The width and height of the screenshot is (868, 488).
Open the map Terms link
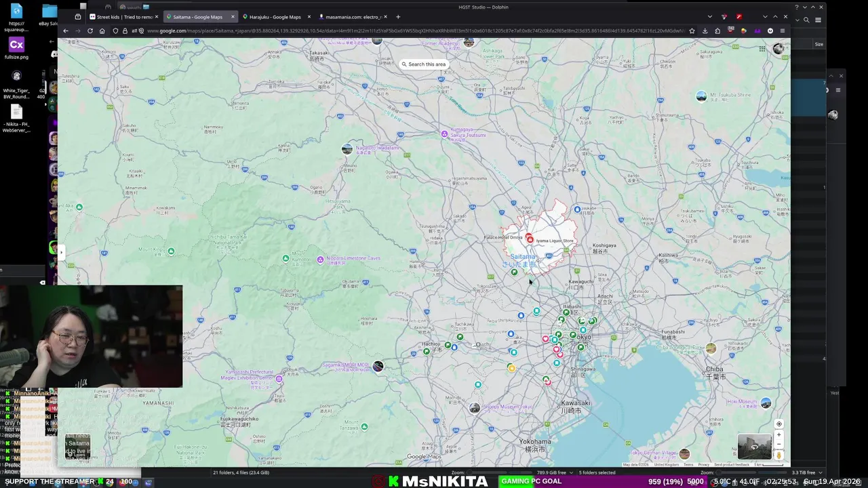coord(688,465)
